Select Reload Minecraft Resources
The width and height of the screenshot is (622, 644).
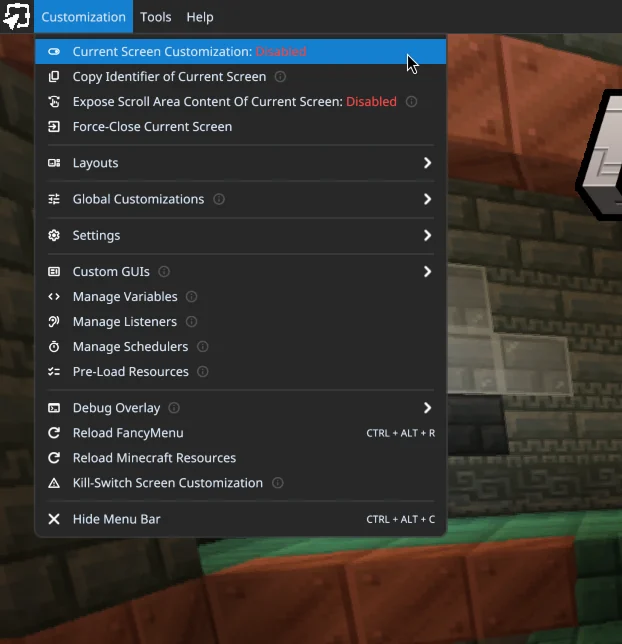(241, 458)
